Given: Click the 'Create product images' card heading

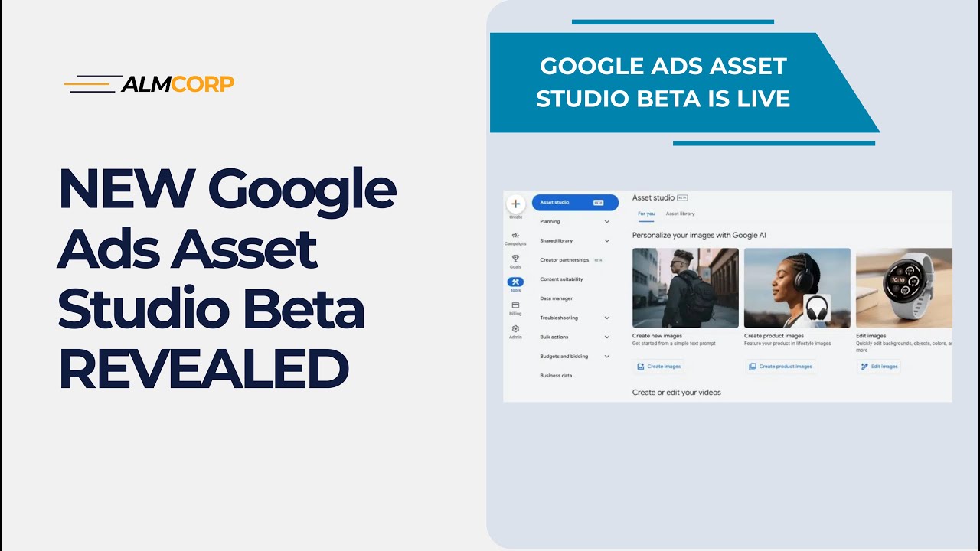Looking at the screenshot, I should pos(774,336).
